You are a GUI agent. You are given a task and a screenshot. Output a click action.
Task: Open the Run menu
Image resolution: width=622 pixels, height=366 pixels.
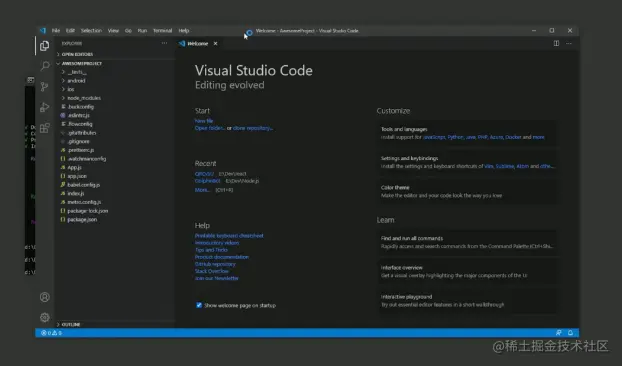[142, 31]
